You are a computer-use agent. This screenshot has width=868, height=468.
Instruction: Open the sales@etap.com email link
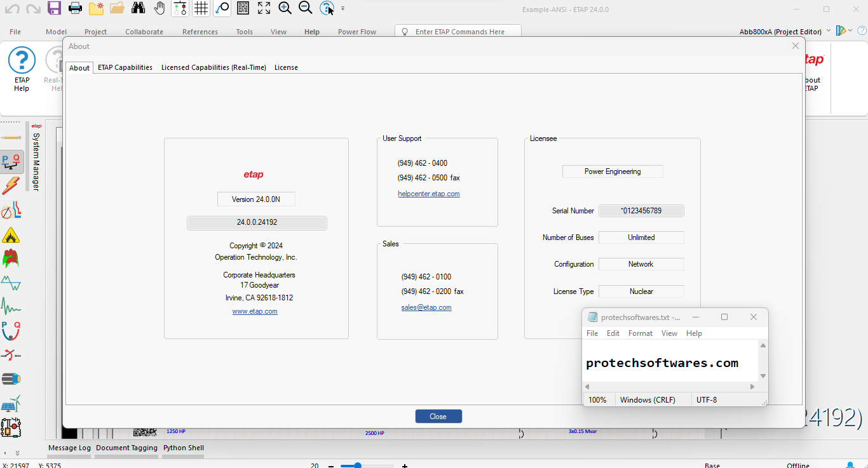[426, 307]
